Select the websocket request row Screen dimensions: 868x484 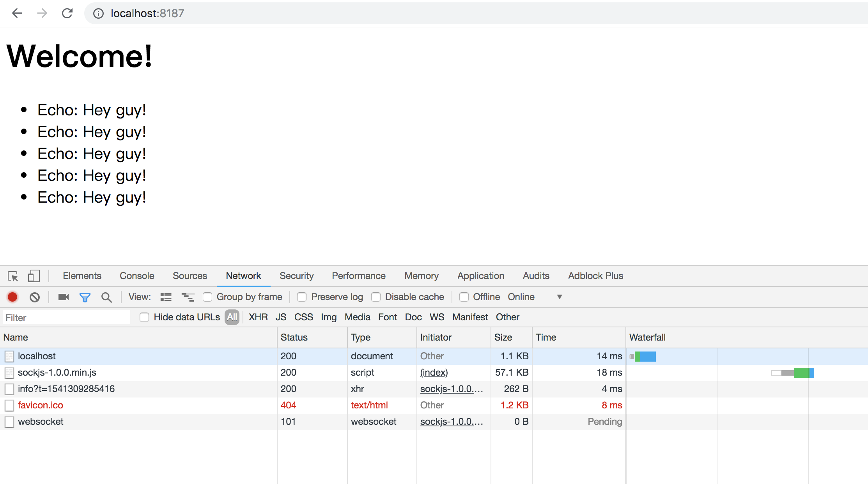(41, 422)
